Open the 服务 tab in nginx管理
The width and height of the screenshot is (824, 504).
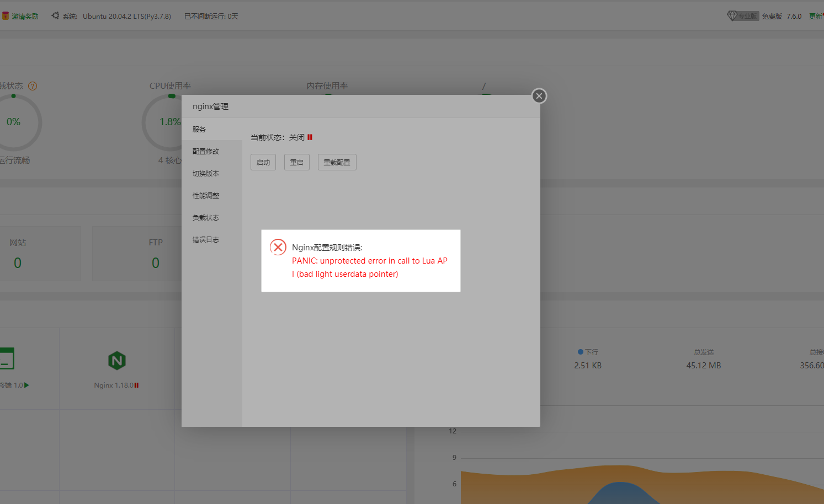coord(212,129)
